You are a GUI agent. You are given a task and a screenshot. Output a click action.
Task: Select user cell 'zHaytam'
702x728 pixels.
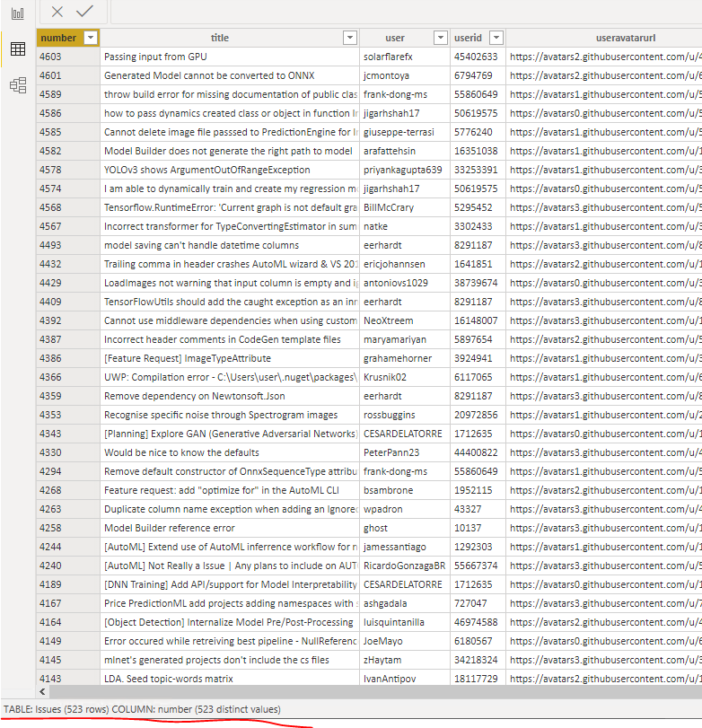coord(404,660)
